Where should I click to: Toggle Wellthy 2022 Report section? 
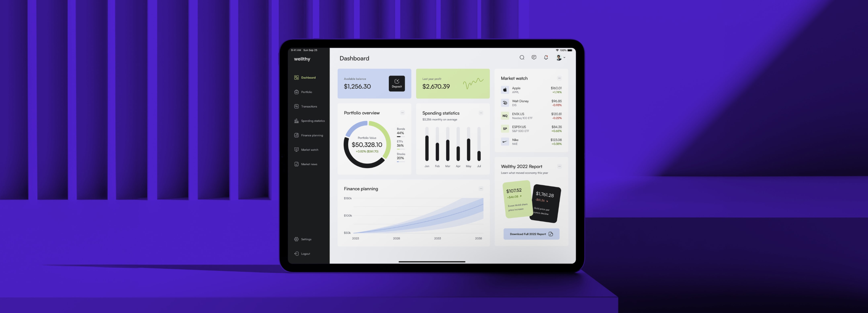(560, 166)
